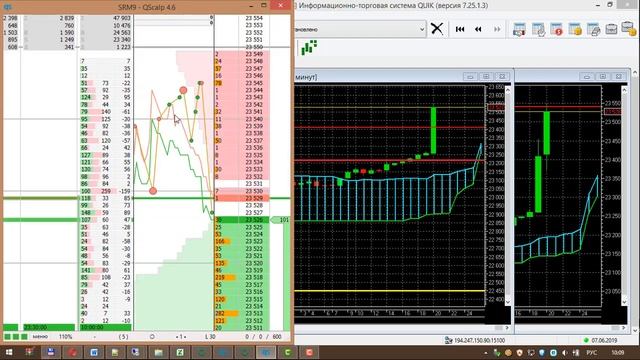Show hidden tray icons with the up arrow

click(486, 353)
